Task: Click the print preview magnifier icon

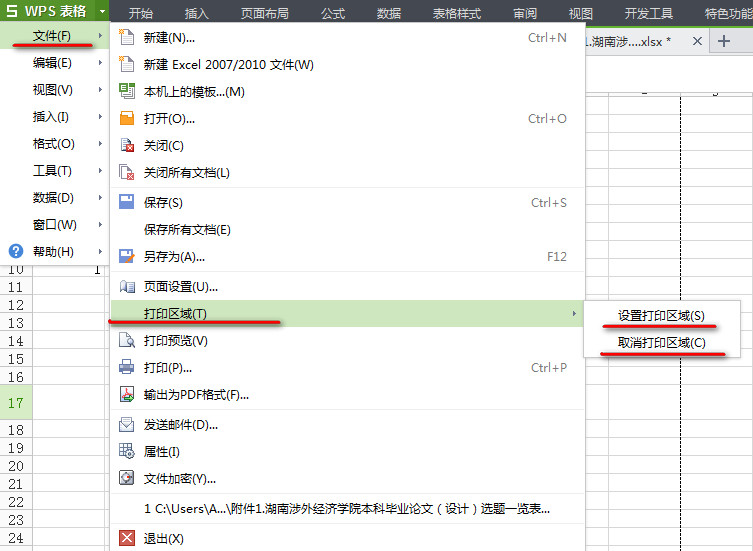Action: click(x=127, y=340)
